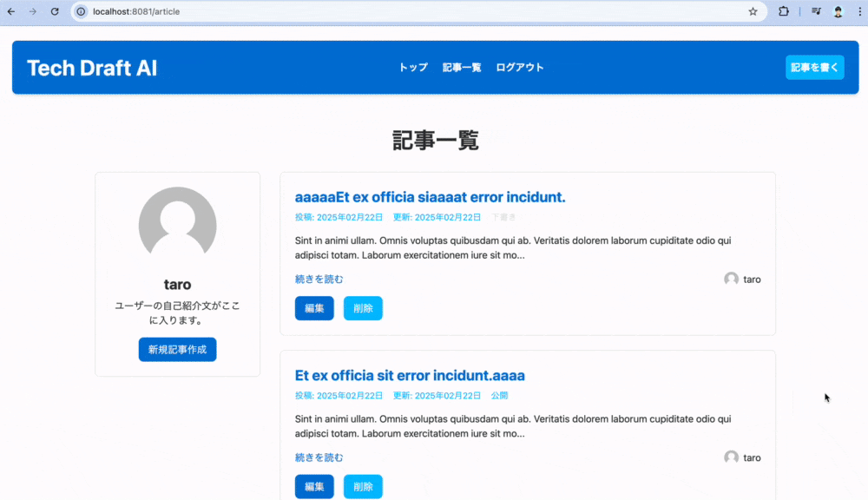
Task: Click ログアウト to log out
Action: 519,67
